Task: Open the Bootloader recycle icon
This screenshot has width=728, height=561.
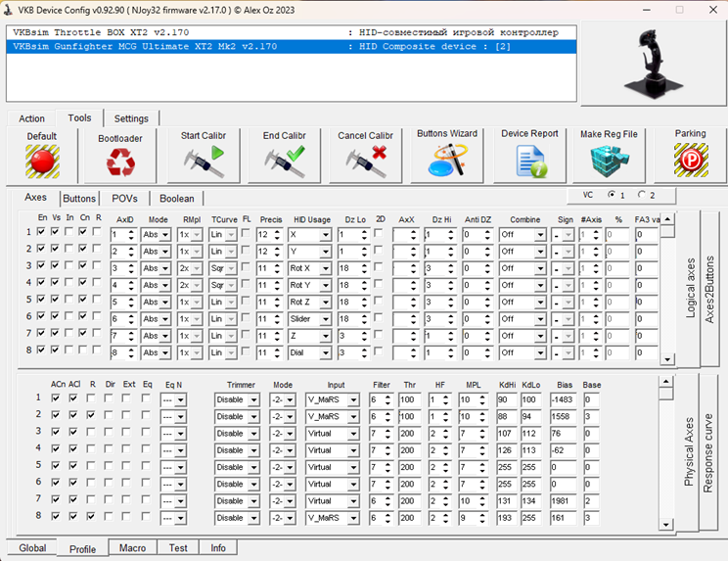Action: pos(120,162)
